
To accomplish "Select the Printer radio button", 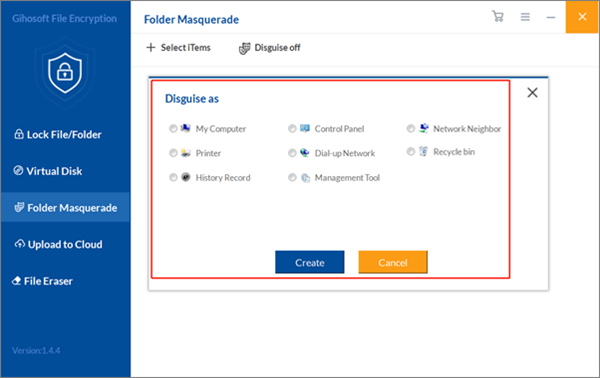I will point(173,153).
